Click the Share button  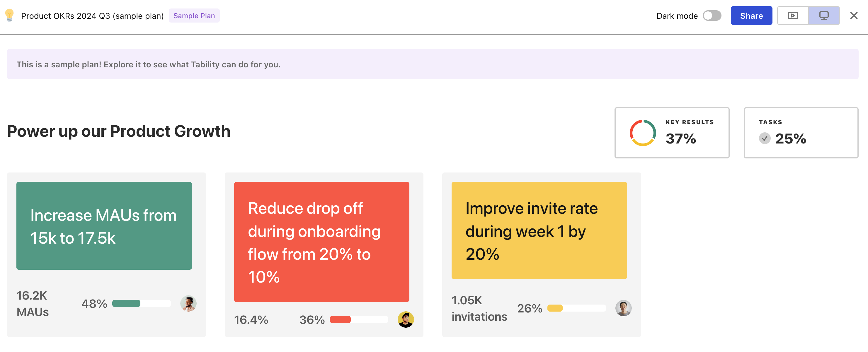(751, 16)
